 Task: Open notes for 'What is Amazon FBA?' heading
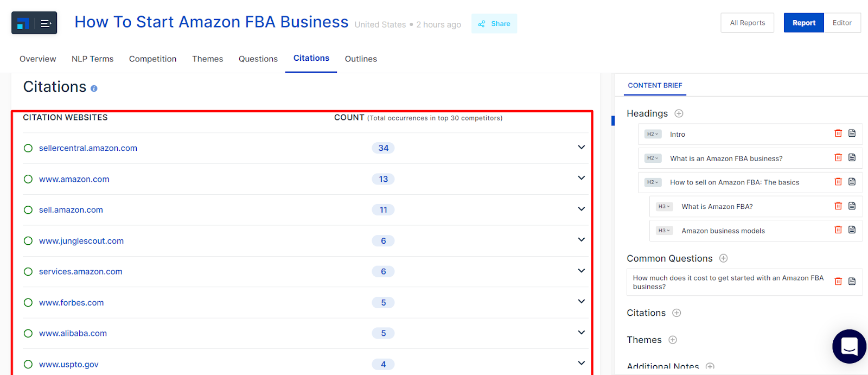coord(852,206)
